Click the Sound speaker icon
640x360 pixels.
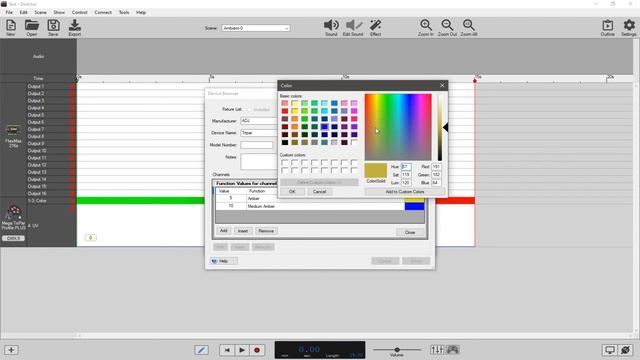(x=331, y=25)
